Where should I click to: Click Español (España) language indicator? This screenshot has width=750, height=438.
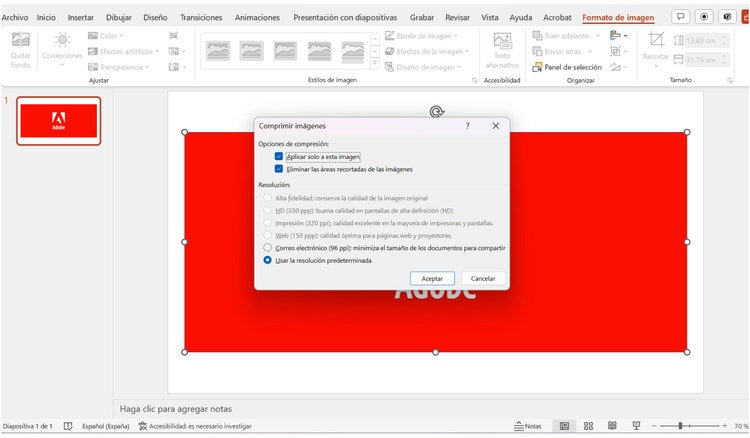[106, 426]
